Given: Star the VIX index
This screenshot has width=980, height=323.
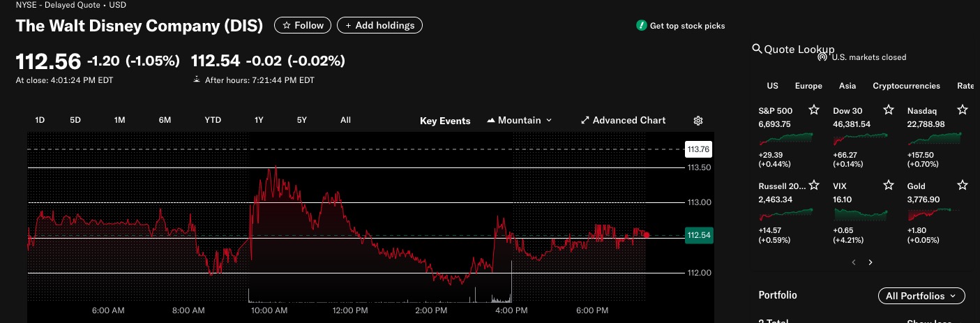Looking at the screenshot, I should (x=888, y=186).
